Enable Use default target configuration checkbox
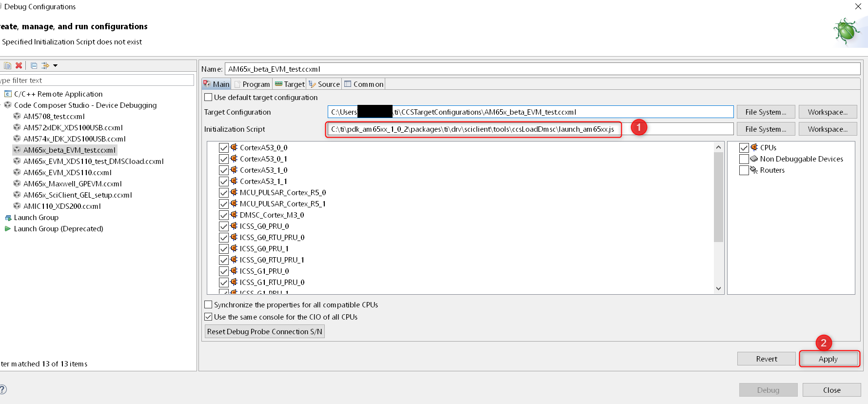 tap(209, 98)
